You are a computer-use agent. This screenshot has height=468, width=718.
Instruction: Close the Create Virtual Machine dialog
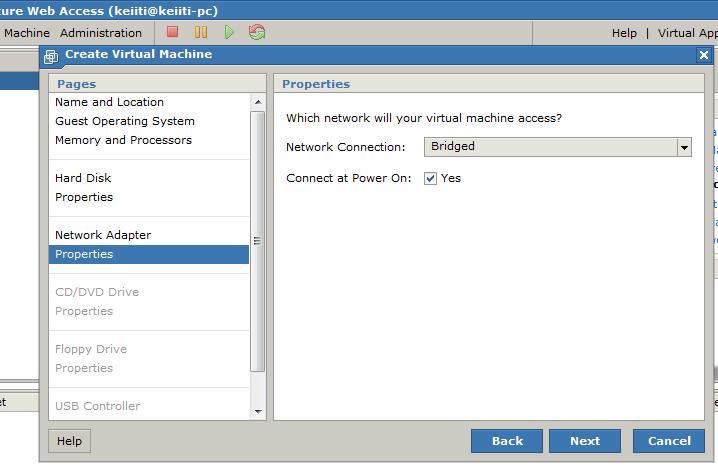coord(703,55)
